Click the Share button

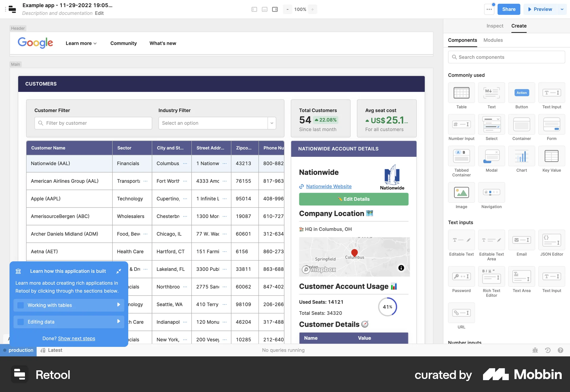[x=508, y=9]
